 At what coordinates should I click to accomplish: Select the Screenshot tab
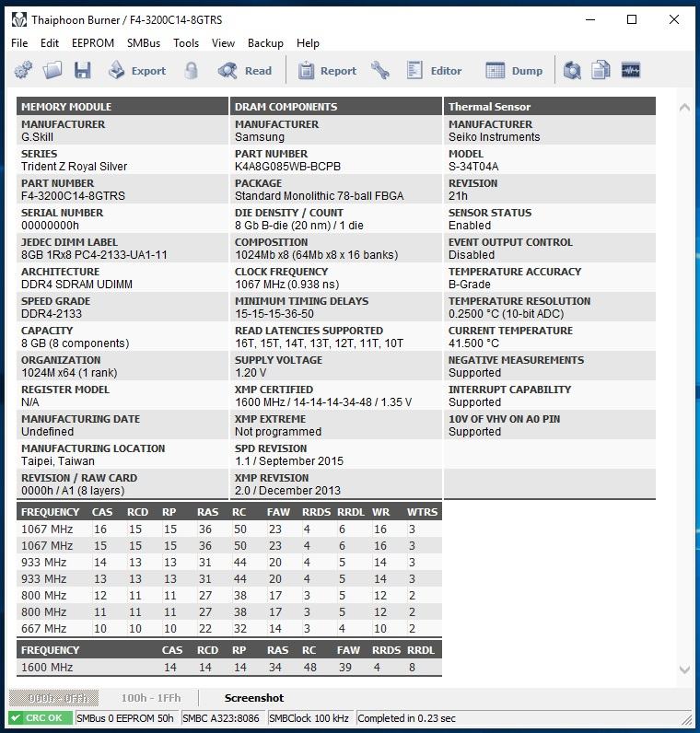click(x=254, y=698)
